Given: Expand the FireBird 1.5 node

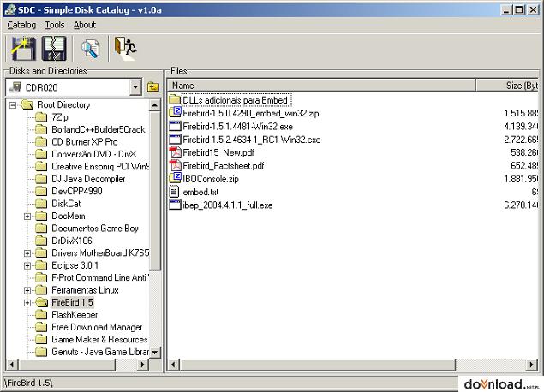Looking at the screenshot, I should tap(27, 303).
